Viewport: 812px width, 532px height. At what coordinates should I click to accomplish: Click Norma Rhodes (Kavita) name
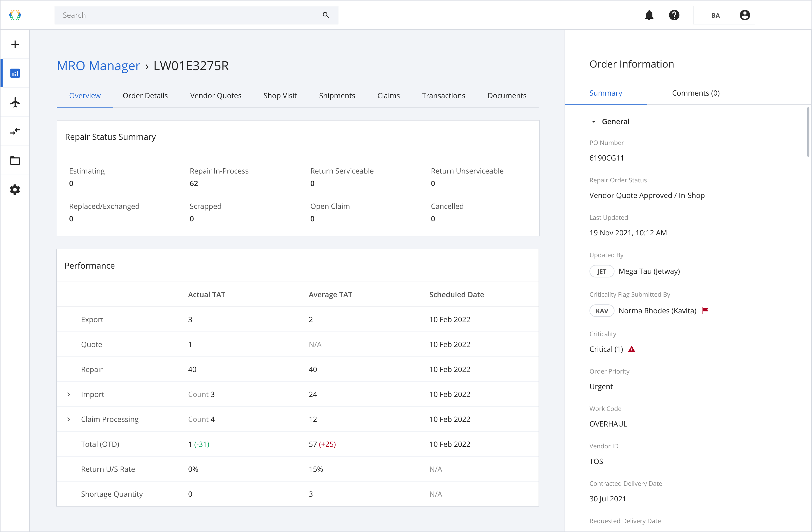tap(657, 311)
